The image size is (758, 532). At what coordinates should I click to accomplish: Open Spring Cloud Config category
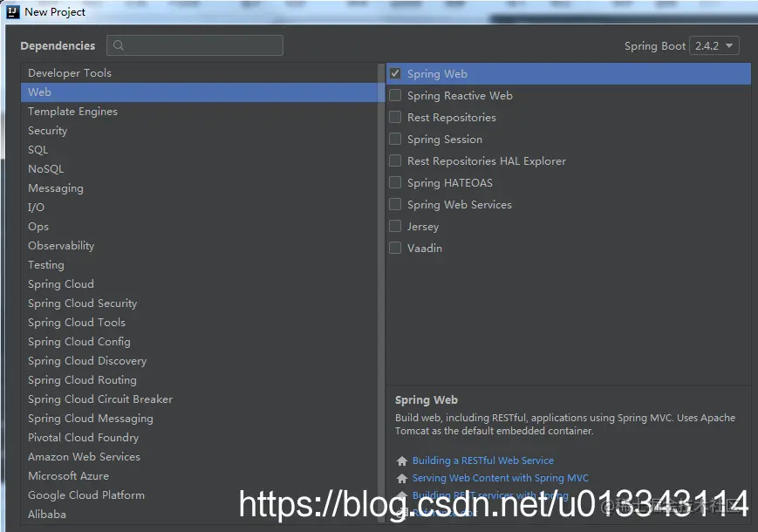tap(200, 342)
